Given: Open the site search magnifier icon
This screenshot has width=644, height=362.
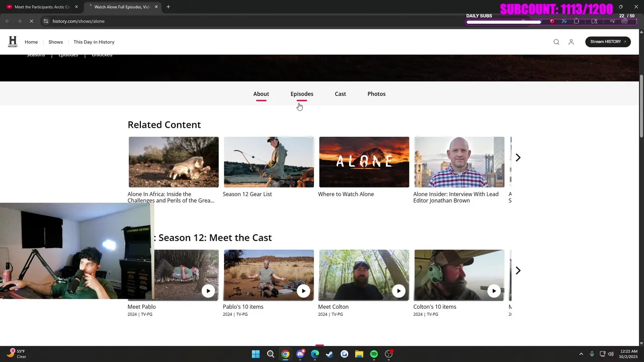Looking at the screenshot, I should (x=556, y=42).
